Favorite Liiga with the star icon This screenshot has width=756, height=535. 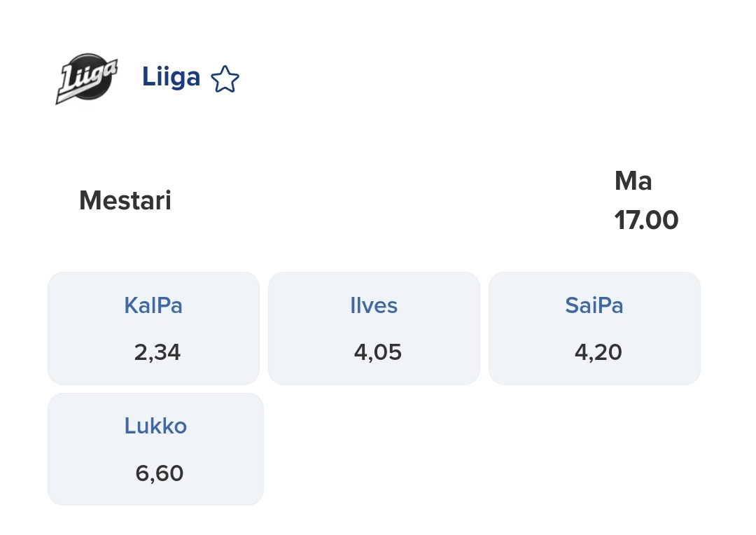point(225,79)
